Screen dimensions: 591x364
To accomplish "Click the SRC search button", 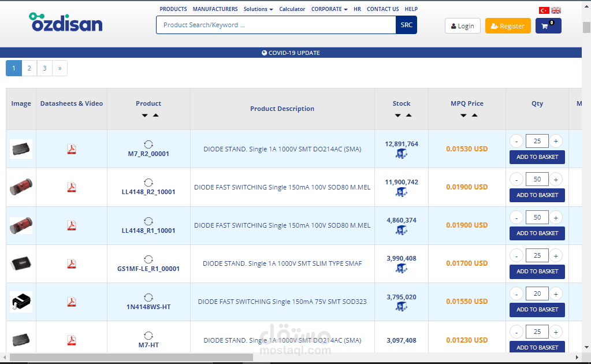I will point(406,25).
